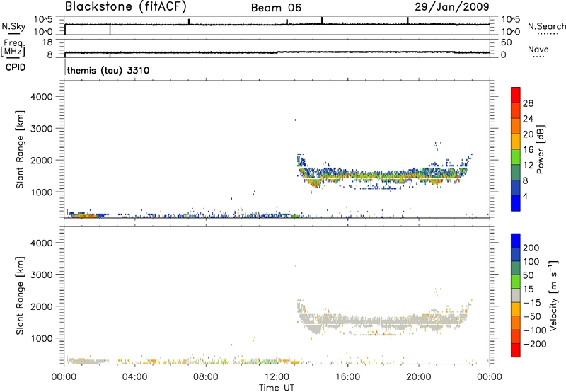Click the 'N.Sky' legend label
This screenshot has height=392, width=566.
coord(13,26)
